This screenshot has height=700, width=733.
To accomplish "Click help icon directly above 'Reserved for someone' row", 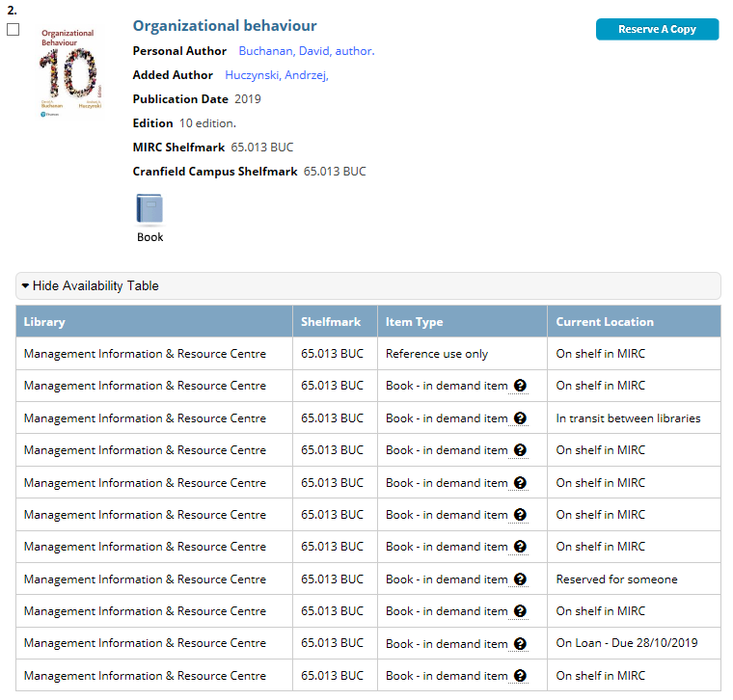I will 520,547.
